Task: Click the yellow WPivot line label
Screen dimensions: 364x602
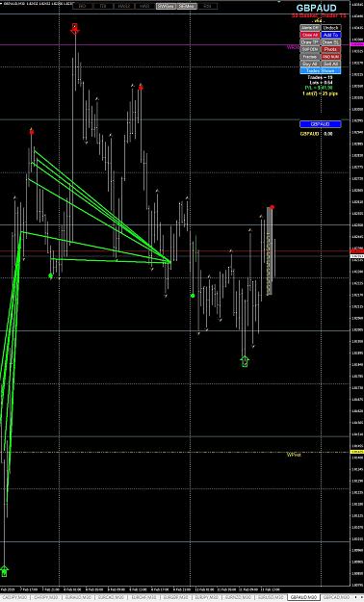Action: [x=294, y=455]
